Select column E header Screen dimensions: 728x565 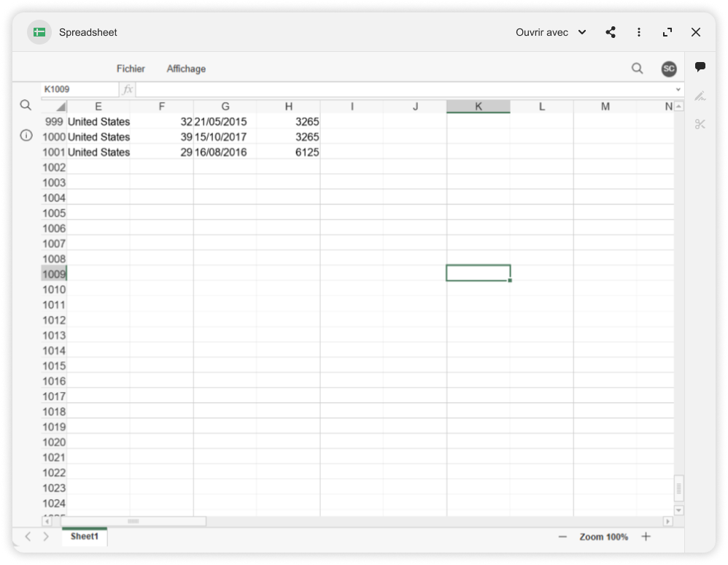click(98, 107)
